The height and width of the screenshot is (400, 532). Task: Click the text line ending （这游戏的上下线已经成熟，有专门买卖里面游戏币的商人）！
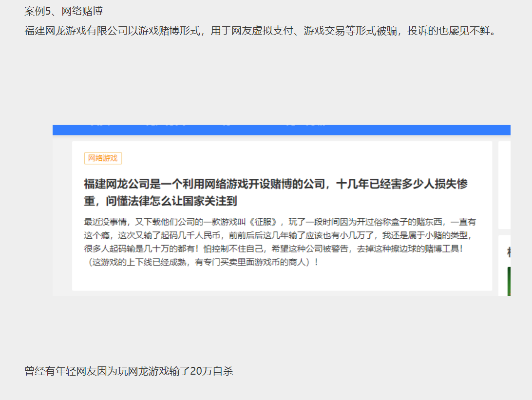[202, 262]
